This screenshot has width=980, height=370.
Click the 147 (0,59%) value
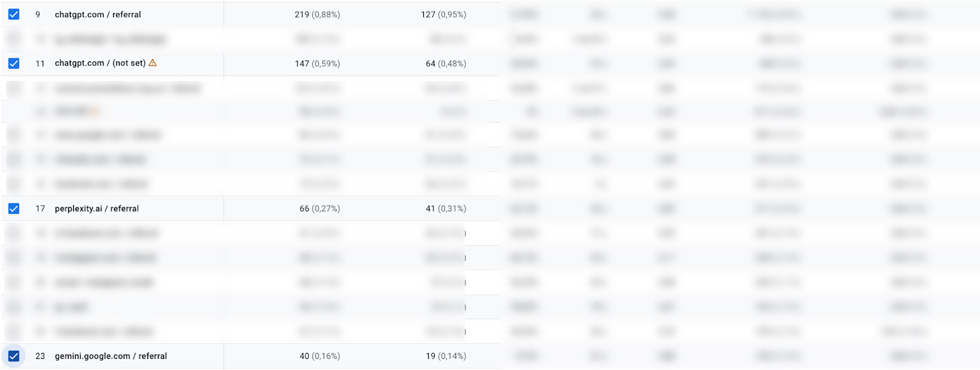click(317, 64)
